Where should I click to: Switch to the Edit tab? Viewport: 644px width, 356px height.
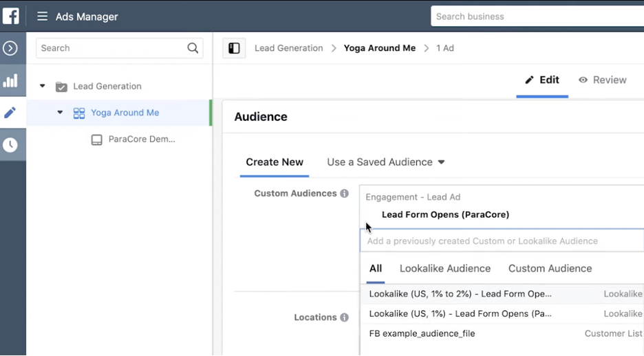click(x=542, y=80)
